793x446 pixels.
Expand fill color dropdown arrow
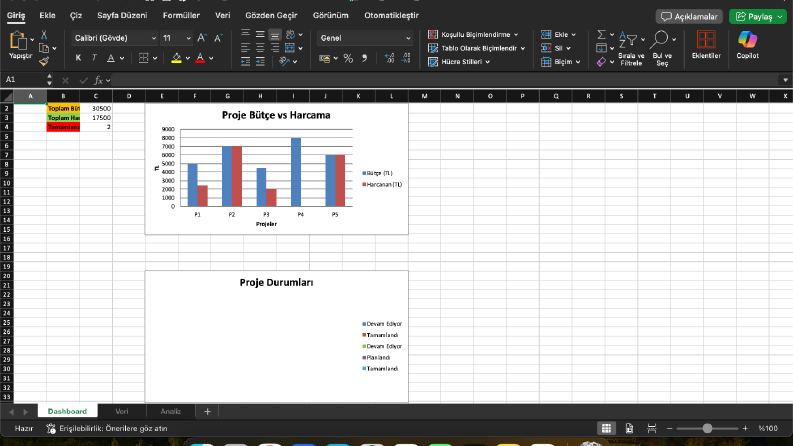point(188,59)
